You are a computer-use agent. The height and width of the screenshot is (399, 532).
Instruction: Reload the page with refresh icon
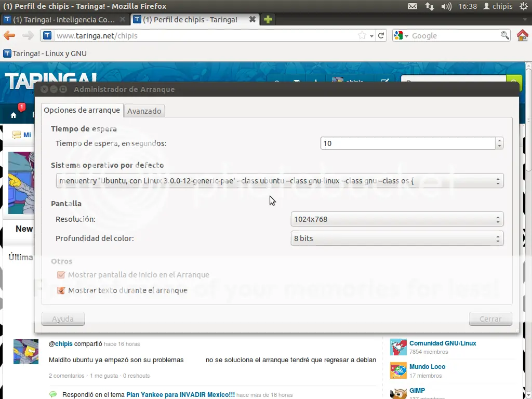381,35
